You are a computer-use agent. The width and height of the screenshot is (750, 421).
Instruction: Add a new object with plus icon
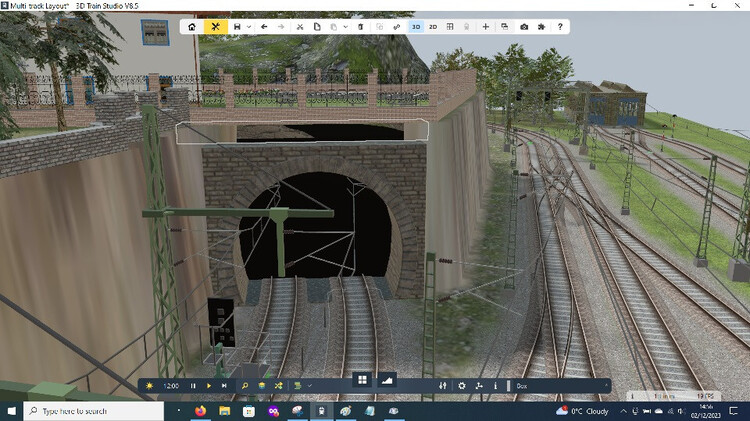click(x=485, y=27)
